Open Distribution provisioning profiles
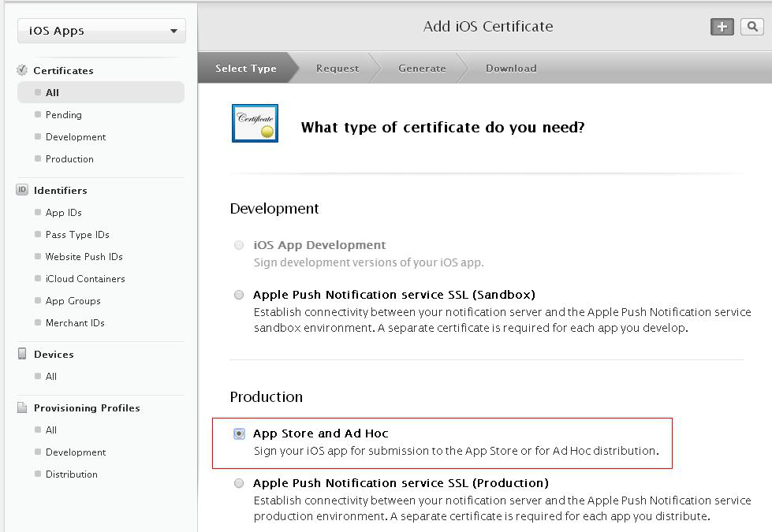Image resolution: width=772 pixels, height=532 pixels. [72, 474]
